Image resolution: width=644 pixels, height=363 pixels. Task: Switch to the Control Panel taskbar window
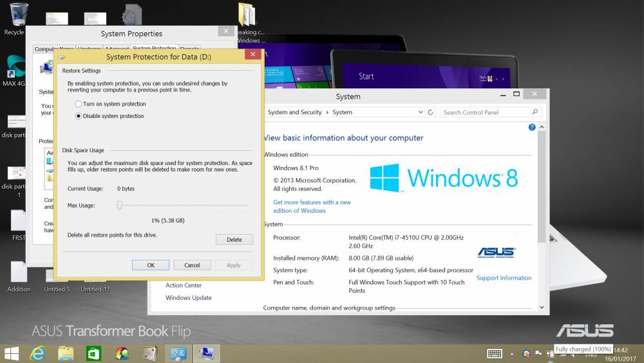pyautogui.click(x=178, y=353)
